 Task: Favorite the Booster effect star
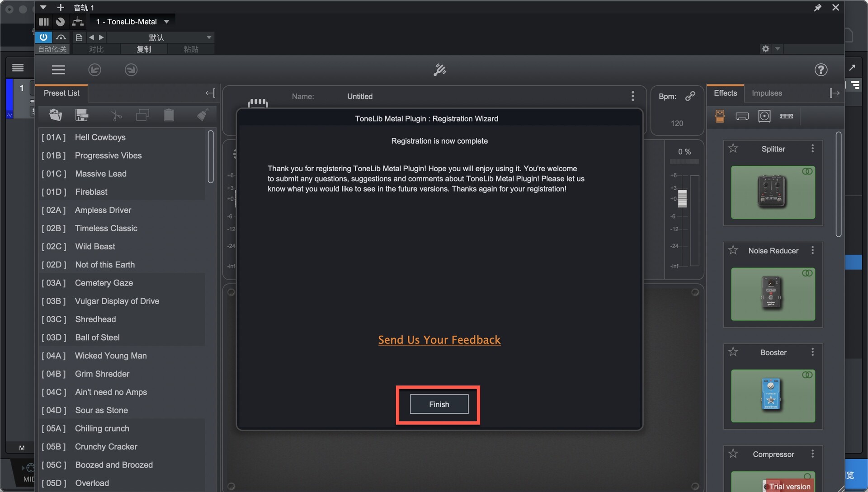[733, 351]
